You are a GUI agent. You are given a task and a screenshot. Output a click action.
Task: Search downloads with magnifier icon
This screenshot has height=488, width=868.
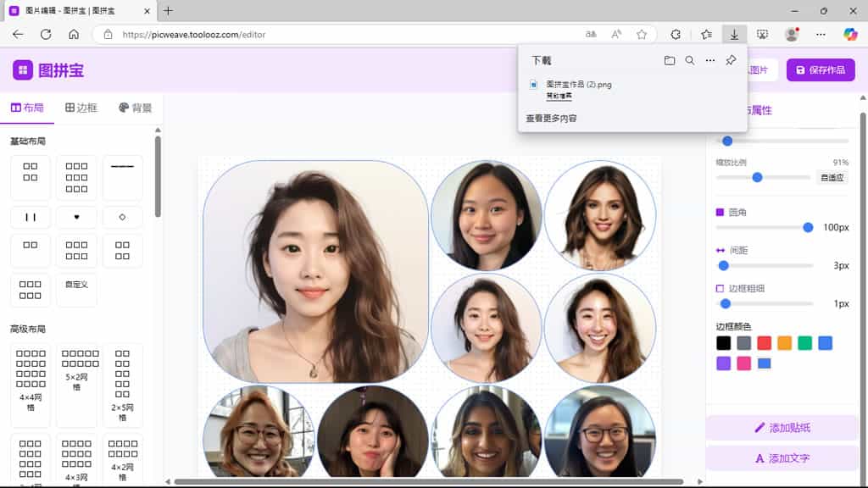(x=690, y=60)
